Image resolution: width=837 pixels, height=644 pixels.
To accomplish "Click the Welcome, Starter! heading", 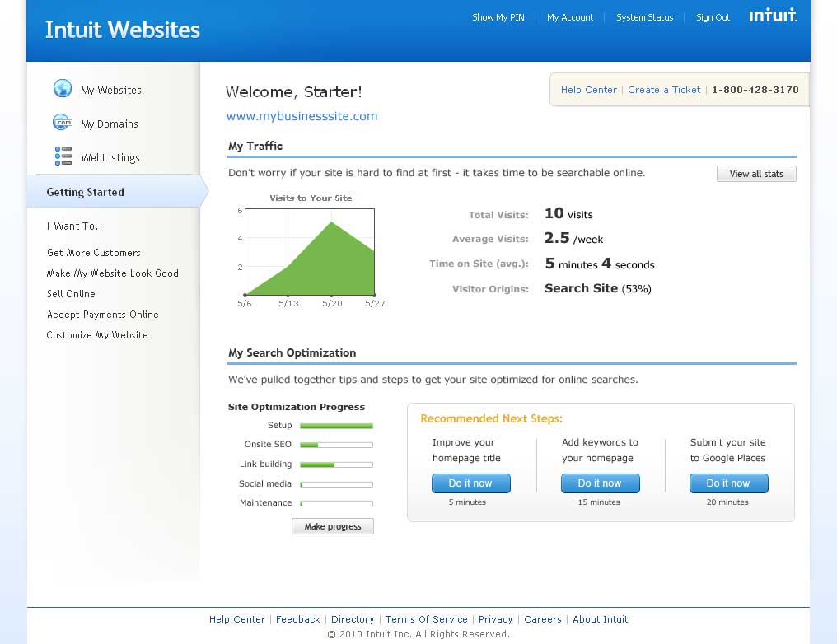I will point(293,91).
